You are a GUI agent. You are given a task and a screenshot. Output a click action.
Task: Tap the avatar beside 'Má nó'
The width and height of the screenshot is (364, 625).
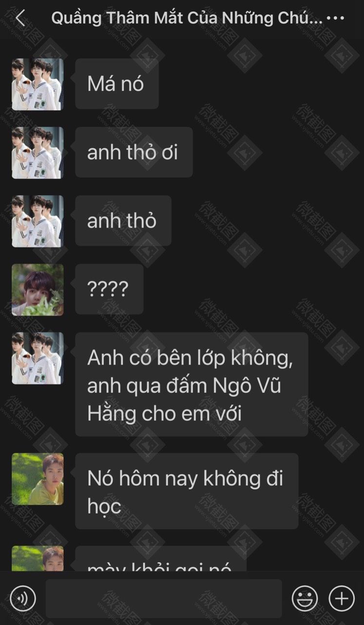(38, 84)
